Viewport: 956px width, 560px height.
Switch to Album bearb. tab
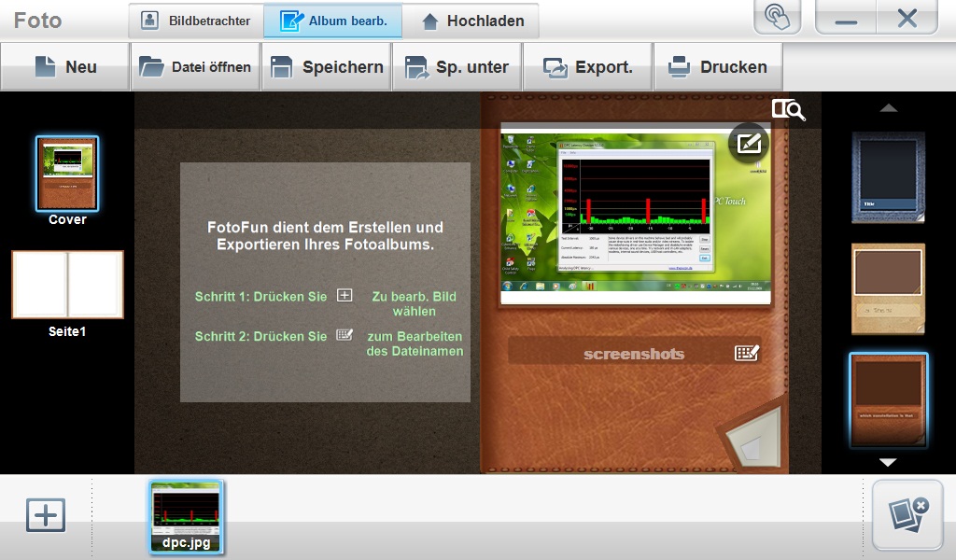click(333, 21)
